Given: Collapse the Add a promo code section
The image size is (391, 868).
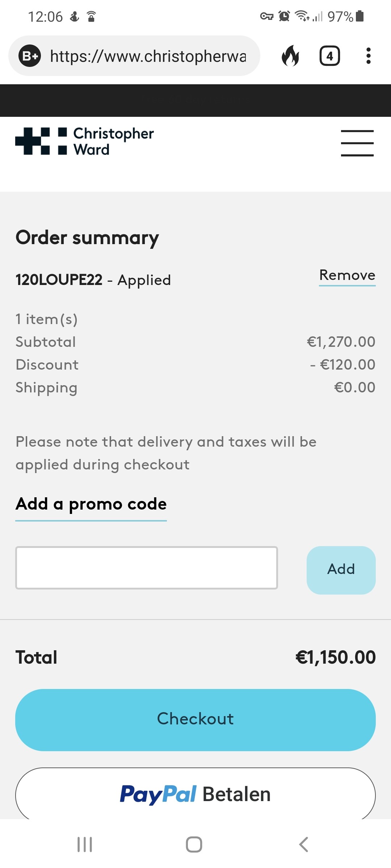Looking at the screenshot, I should (x=91, y=504).
